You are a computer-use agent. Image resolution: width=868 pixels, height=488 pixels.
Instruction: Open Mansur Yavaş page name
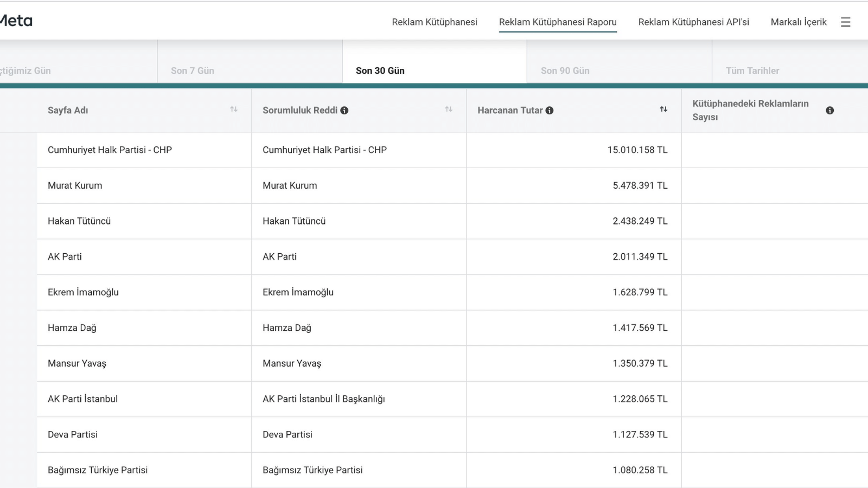[77, 364]
